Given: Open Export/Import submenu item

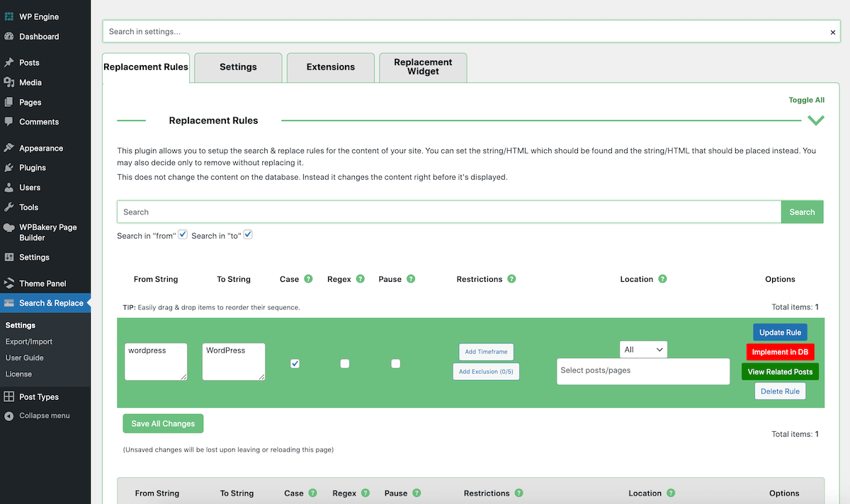Looking at the screenshot, I should (29, 341).
